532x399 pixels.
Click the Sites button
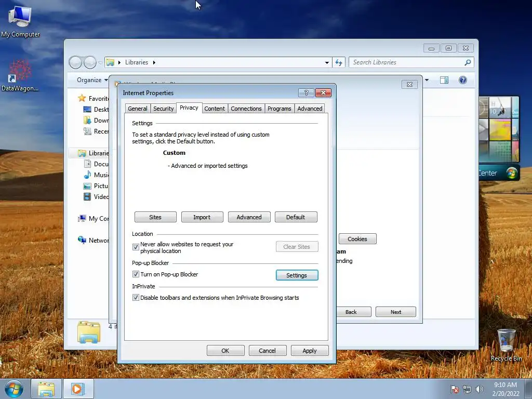155,217
